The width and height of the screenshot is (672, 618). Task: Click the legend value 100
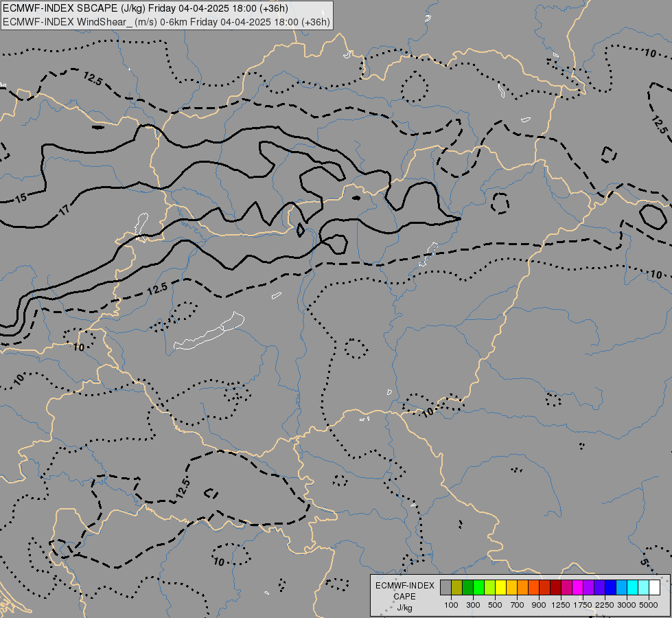click(451, 605)
